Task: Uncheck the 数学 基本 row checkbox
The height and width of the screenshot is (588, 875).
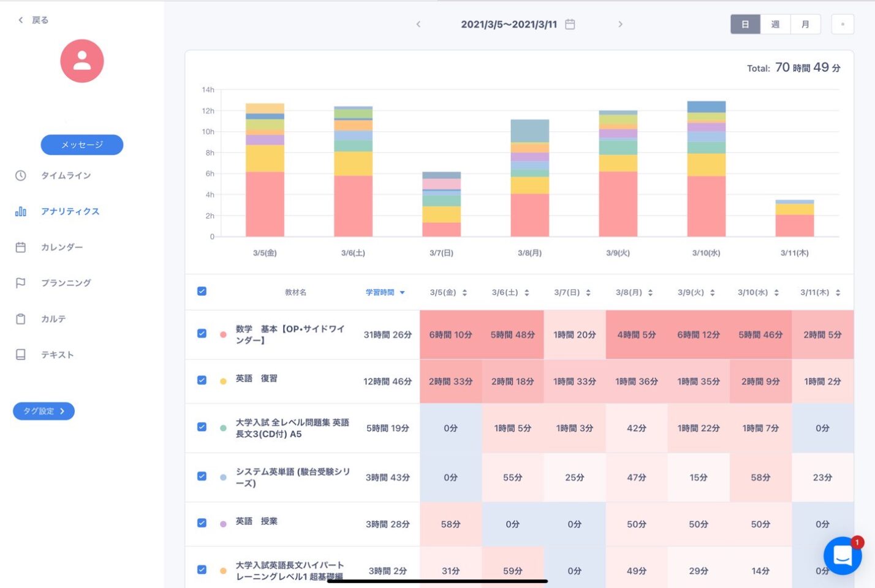Action: [x=202, y=334]
